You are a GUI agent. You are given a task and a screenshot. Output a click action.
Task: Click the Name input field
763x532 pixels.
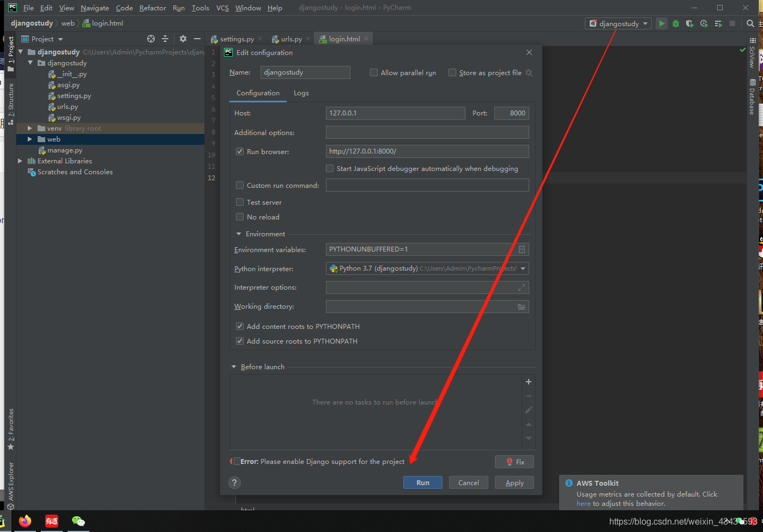tap(305, 72)
